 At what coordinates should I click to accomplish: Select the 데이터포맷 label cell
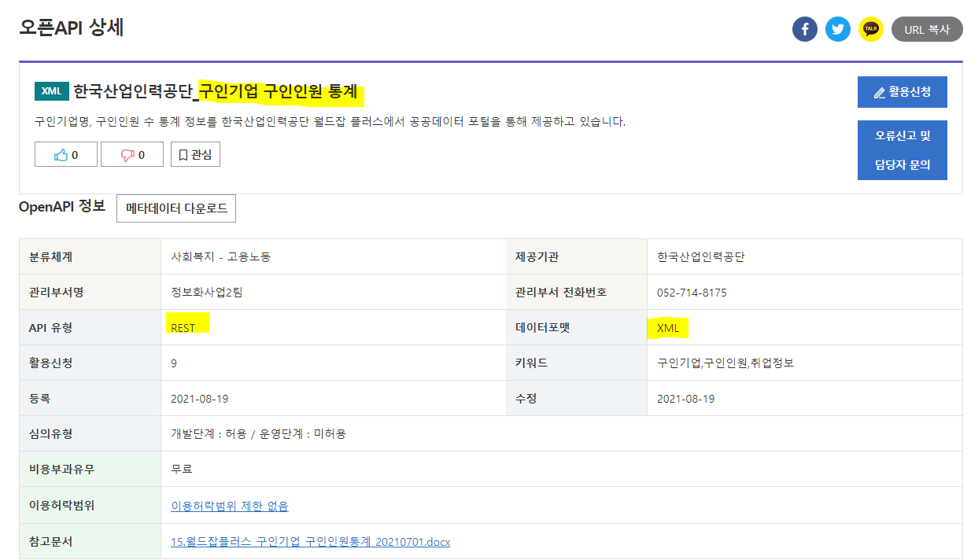click(576, 327)
